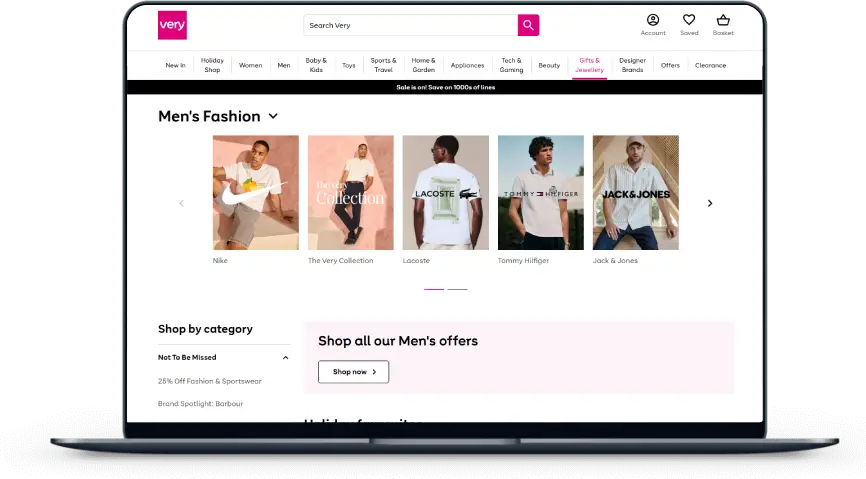Screen dimensions: 866x479
Task: Open the Men menu
Action: [x=284, y=65]
